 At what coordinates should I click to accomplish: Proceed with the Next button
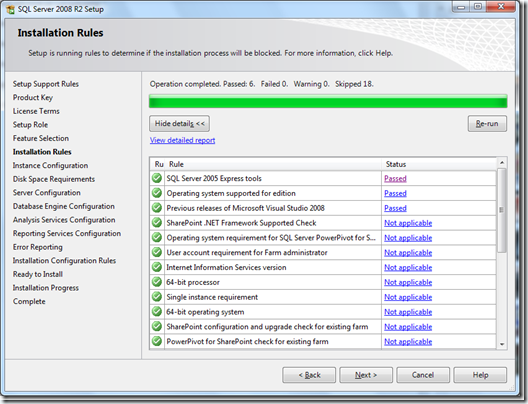[x=366, y=375]
